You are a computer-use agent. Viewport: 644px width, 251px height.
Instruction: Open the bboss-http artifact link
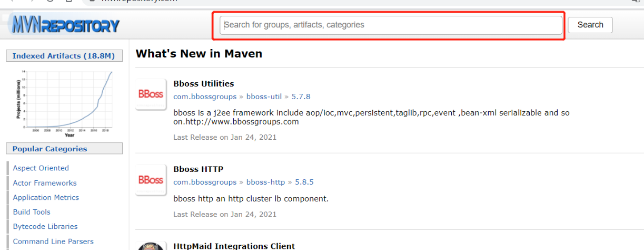pyautogui.click(x=266, y=182)
